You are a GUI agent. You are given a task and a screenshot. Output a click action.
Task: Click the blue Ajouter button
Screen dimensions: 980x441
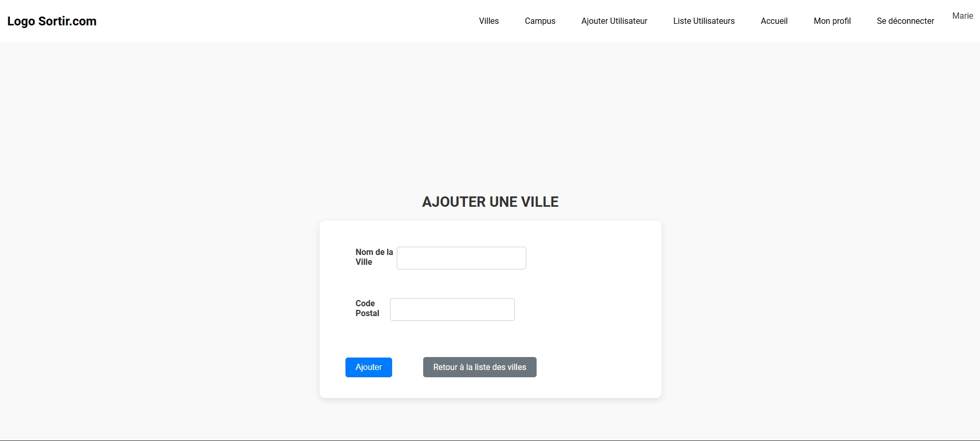click(369, 367)
